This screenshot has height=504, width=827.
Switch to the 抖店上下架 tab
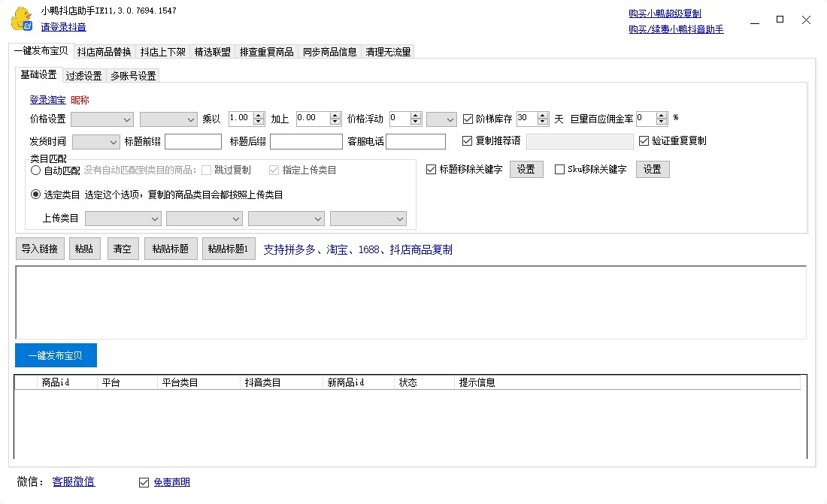[x=162, y=52]
